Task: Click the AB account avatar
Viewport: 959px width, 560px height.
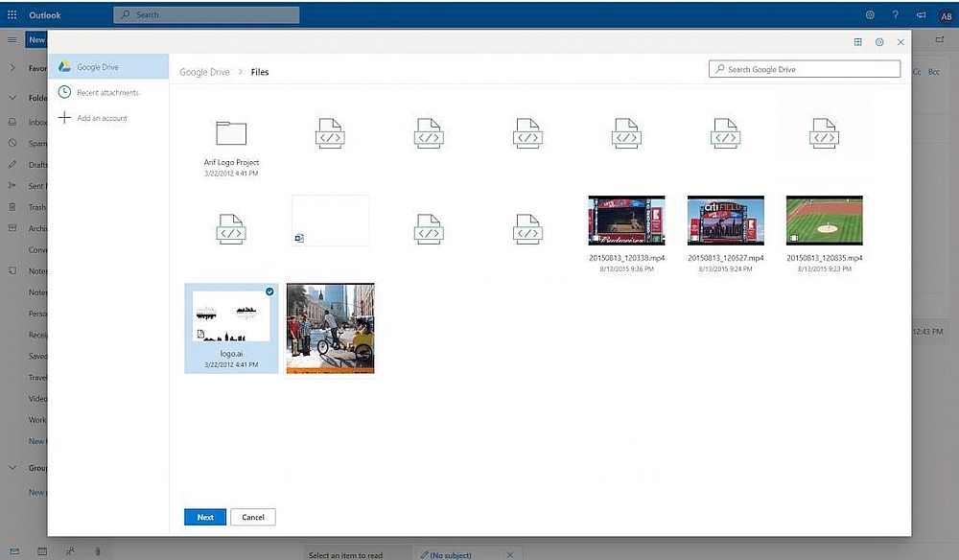Action: pyautogui.click(x=946, y=15)
